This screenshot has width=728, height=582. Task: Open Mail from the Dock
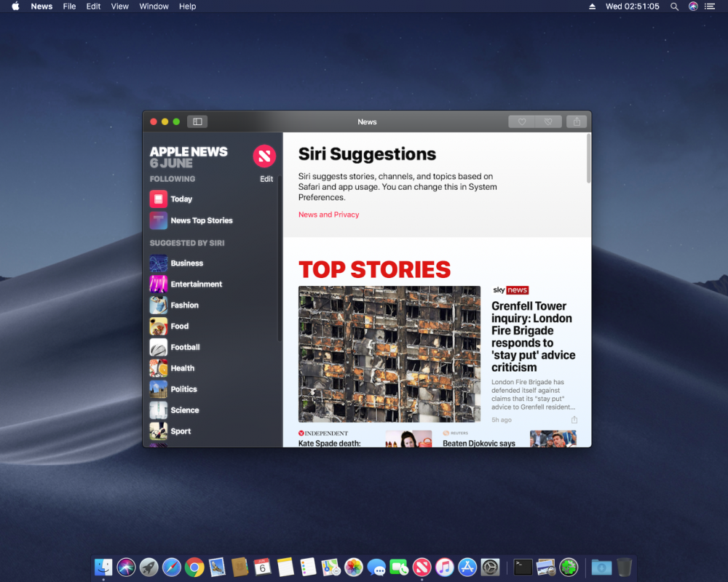(x=217, y=567)
